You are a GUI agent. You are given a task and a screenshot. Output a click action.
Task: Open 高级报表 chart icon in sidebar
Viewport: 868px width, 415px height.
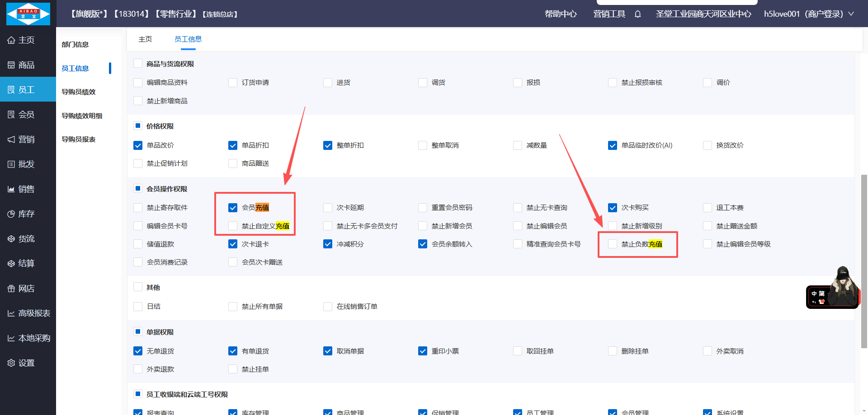coord(11,313)
